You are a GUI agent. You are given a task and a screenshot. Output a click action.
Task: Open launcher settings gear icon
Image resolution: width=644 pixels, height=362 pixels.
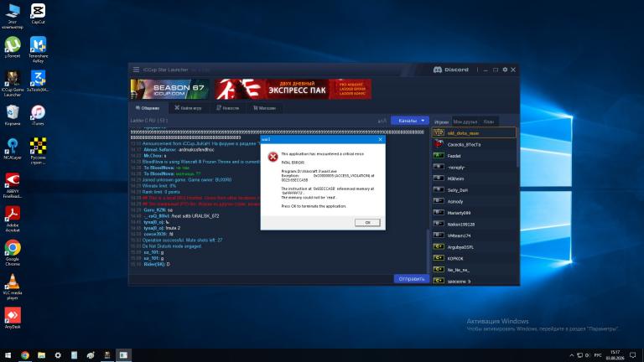[x=505, y=70]
